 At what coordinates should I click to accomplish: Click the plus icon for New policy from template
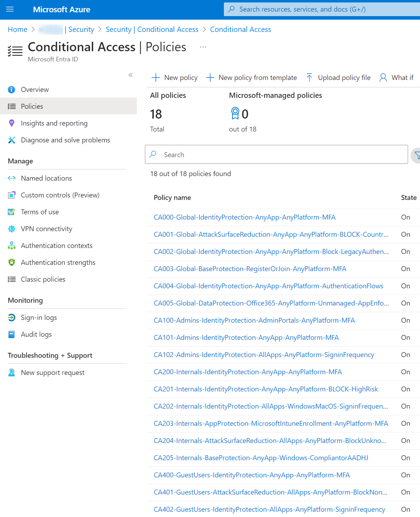click(x=210, y=78)
